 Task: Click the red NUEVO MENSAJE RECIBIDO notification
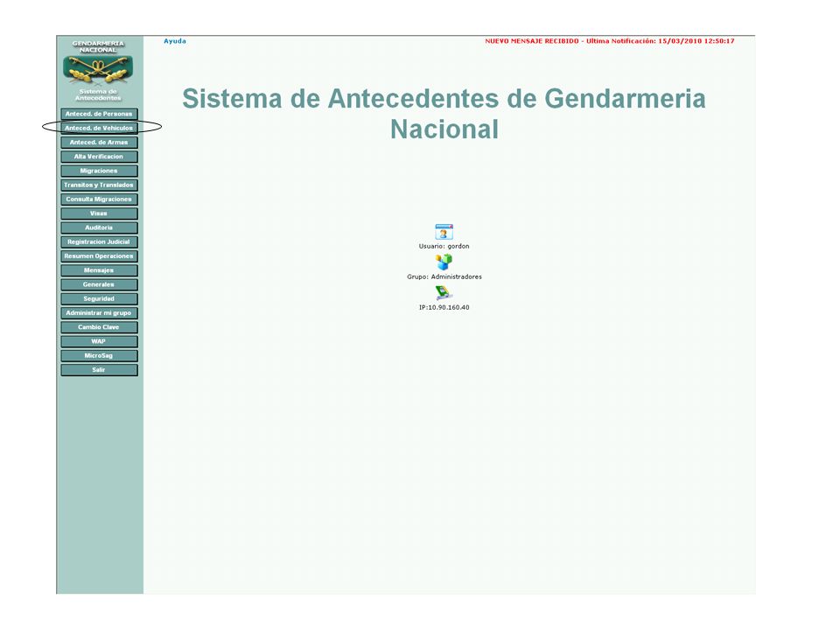click(610, 41)
